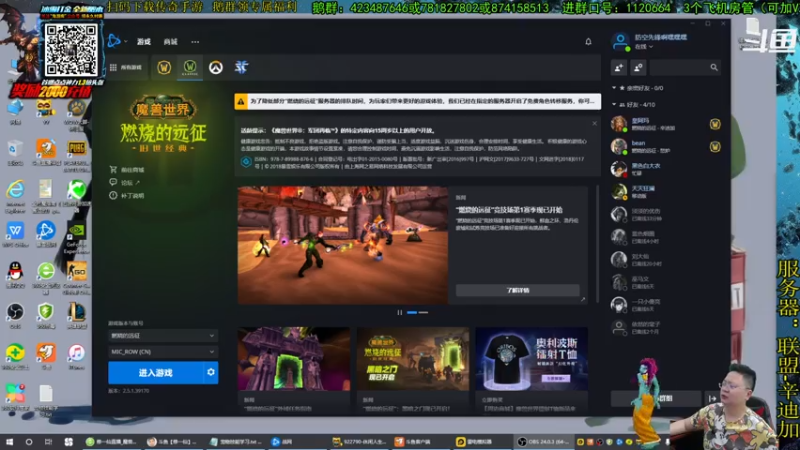Open the 黑暗之门 Dark Portal news thumbnail
This screenshot has height=450, width=800.
(x=412, y=359)
